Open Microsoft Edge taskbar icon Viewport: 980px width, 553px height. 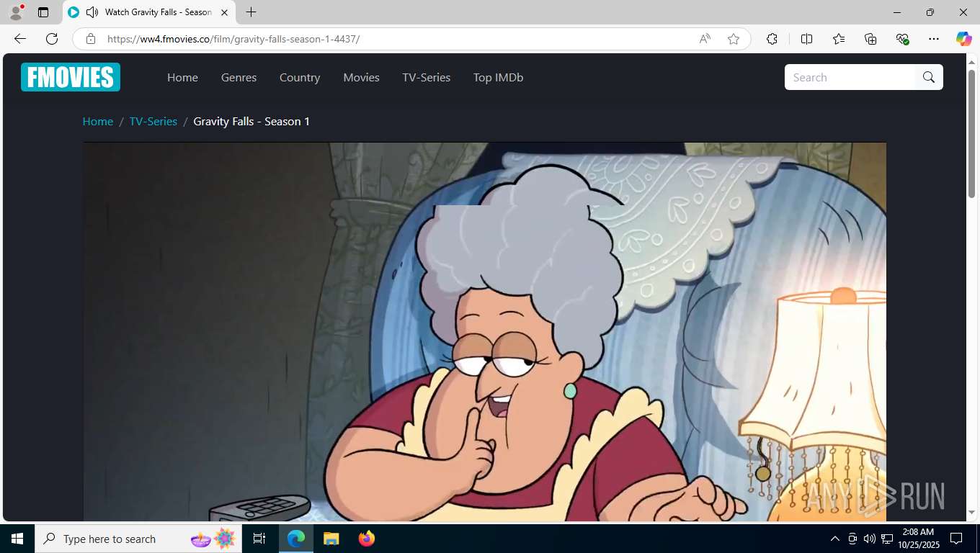(x=296, y=539)
